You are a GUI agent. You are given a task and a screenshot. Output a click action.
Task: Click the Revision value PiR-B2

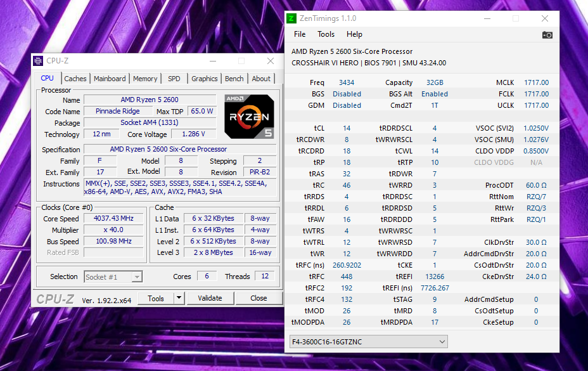260,172
